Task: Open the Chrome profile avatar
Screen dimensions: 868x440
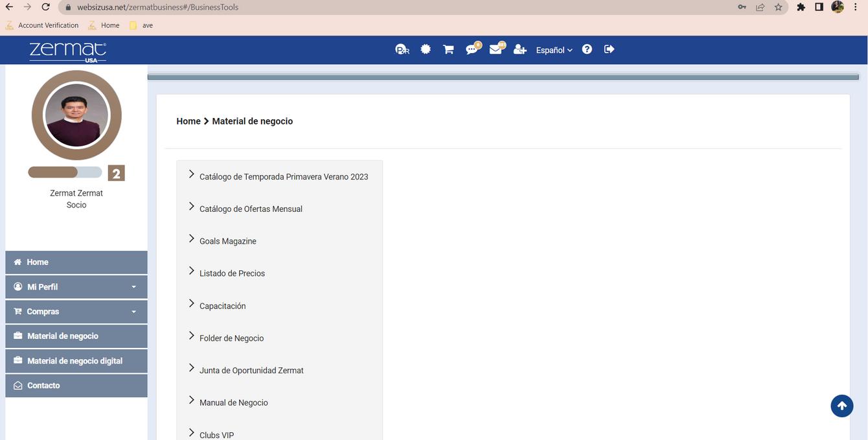Action: [838, 7]
